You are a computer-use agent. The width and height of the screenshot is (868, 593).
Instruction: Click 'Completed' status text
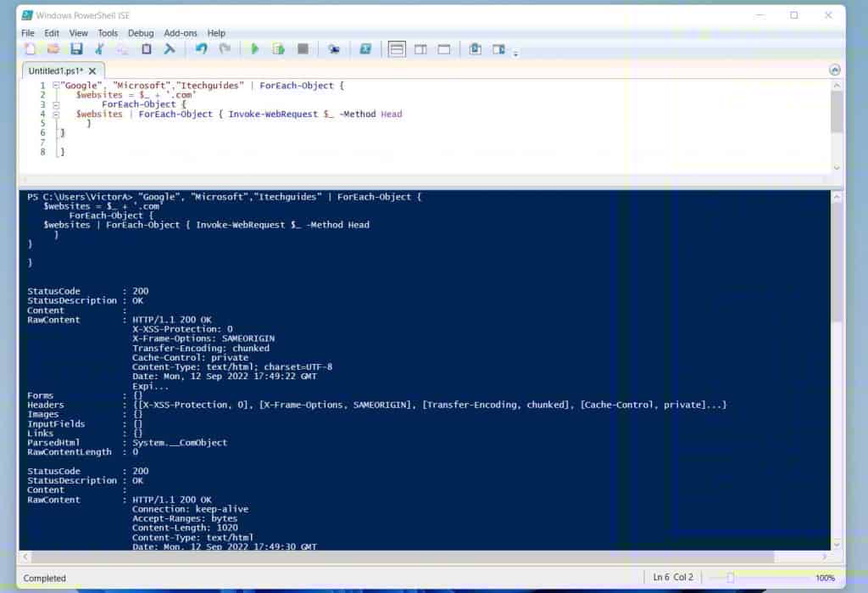click(x=44, y=579)
